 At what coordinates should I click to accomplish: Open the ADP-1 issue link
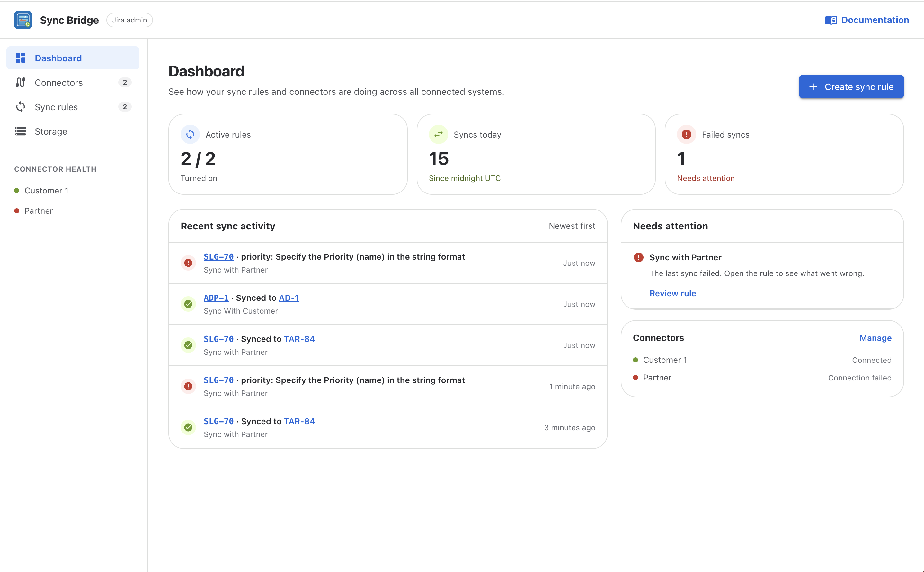pyautogui.click(x=216, y=298)
